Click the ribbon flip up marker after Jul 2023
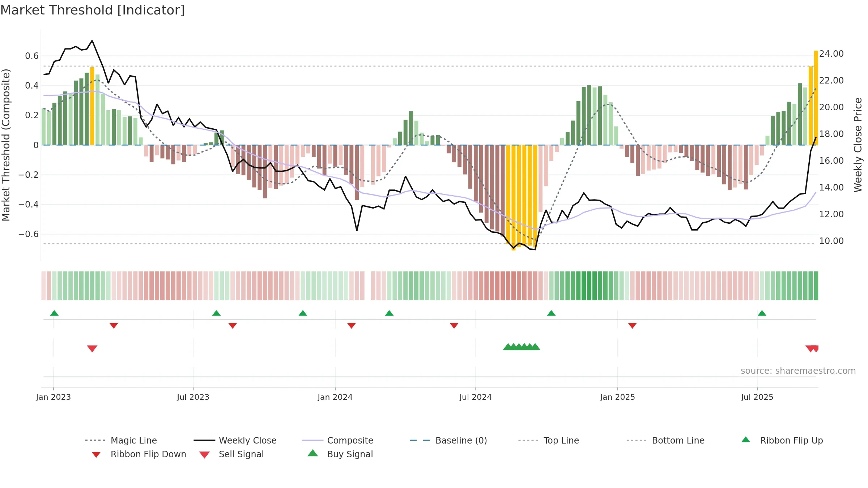 216,313
